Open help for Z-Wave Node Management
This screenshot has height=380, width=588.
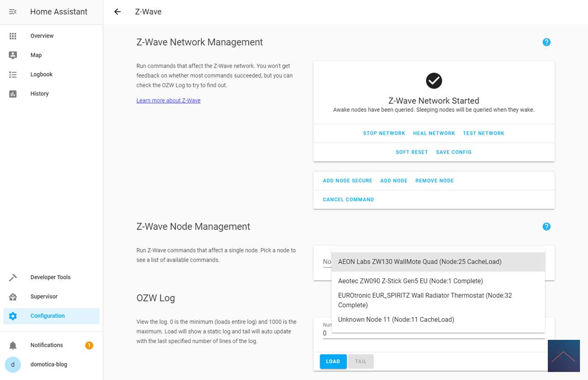point(546,226)
